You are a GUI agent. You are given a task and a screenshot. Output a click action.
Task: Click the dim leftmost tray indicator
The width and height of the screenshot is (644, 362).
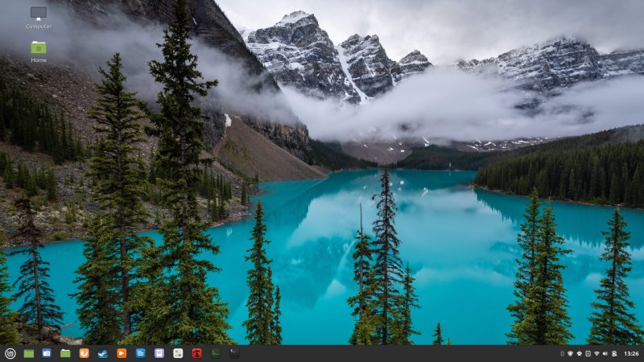[x=562, y=354]
